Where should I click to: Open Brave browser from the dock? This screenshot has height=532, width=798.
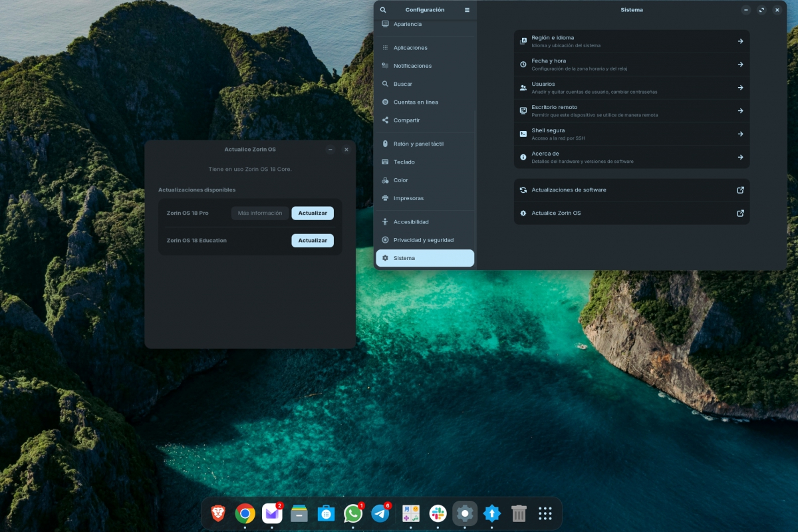click(x=217, y=513)
